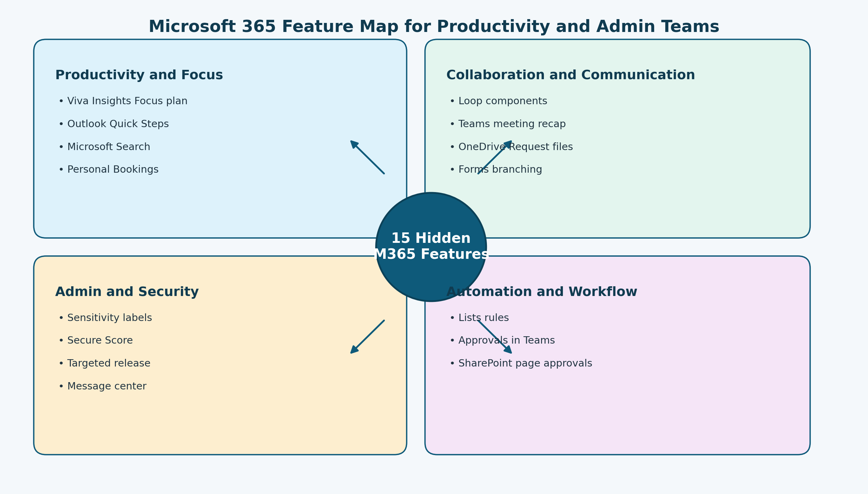Click Teams meeting recap item
Screen dimensions: 868x494
pos(507,124)
